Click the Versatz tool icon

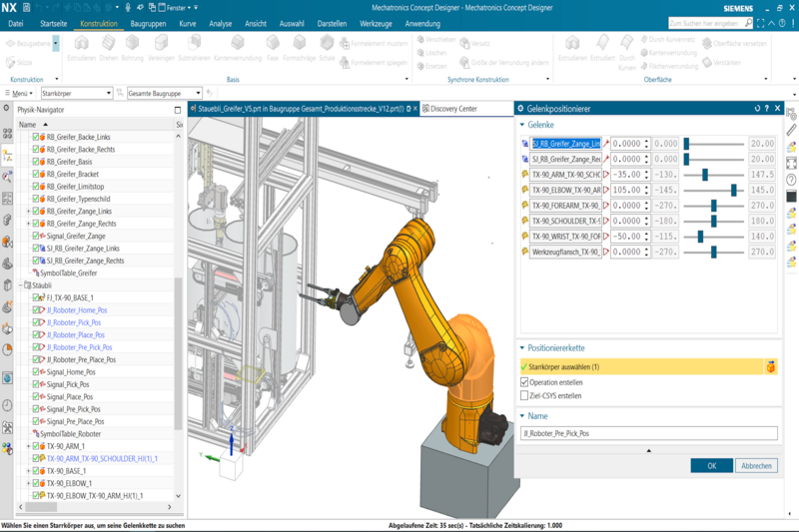464,44
